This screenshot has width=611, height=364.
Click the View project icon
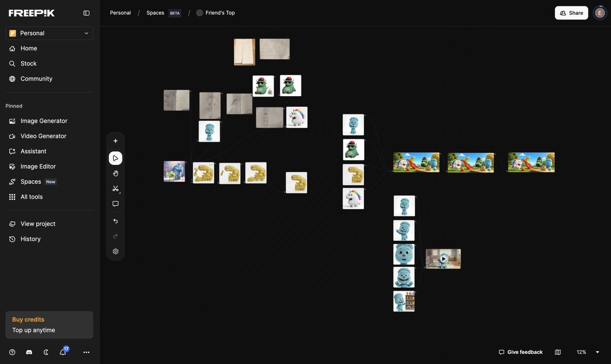(12, 224)
